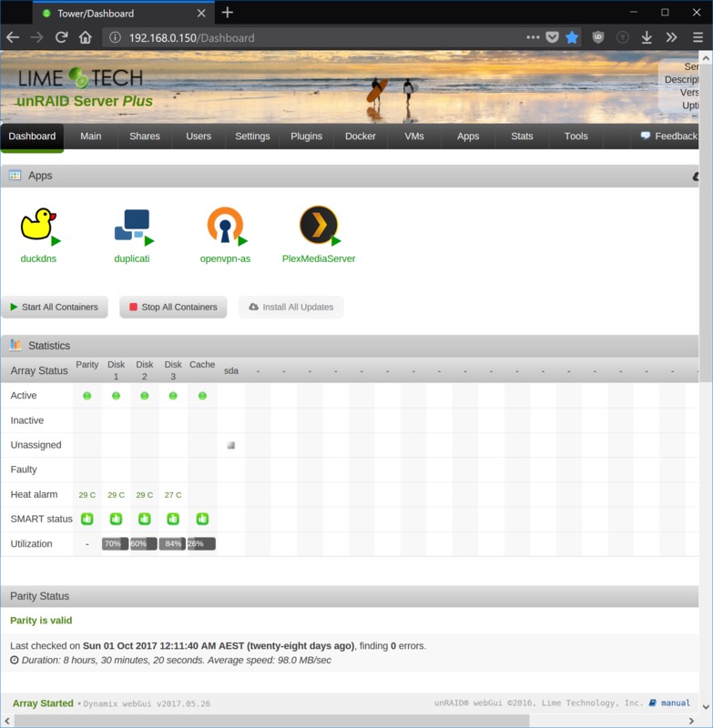The height and width of the screenshot is (728, 713).
Task: Open the duckdns container icon
Action: tap(38, 225)
